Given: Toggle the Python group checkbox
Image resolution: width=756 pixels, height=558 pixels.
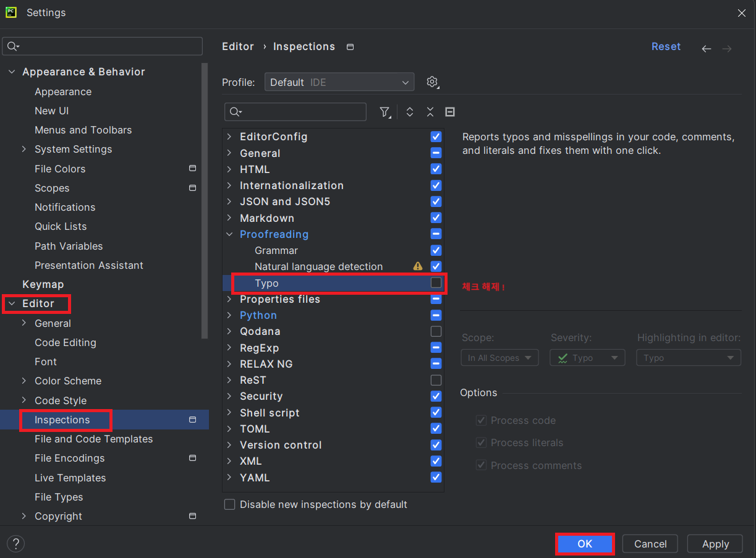Looking at the screenshot, I should (436, 315).
